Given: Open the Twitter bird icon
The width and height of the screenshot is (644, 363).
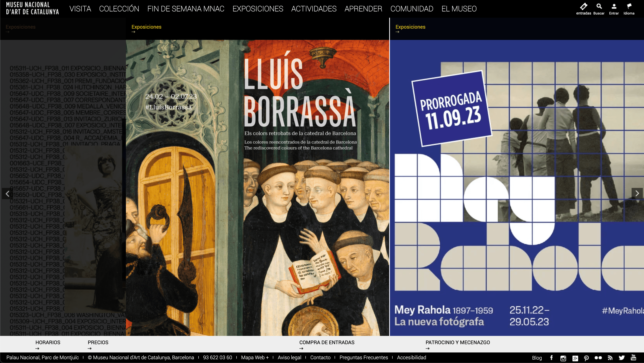Looking at the screenshot, I should (622, 358).
